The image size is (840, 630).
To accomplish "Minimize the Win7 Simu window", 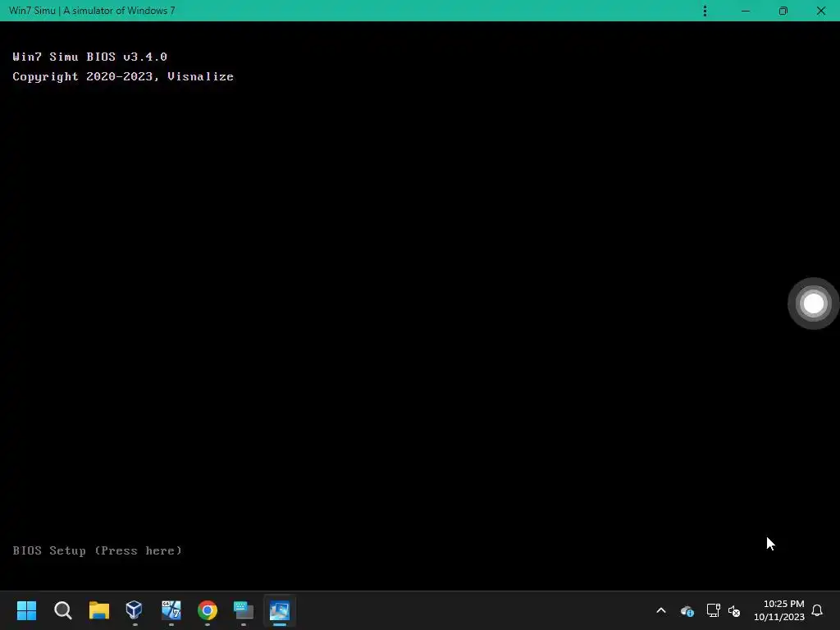I will pyautogui.click(x=745, y=11).
